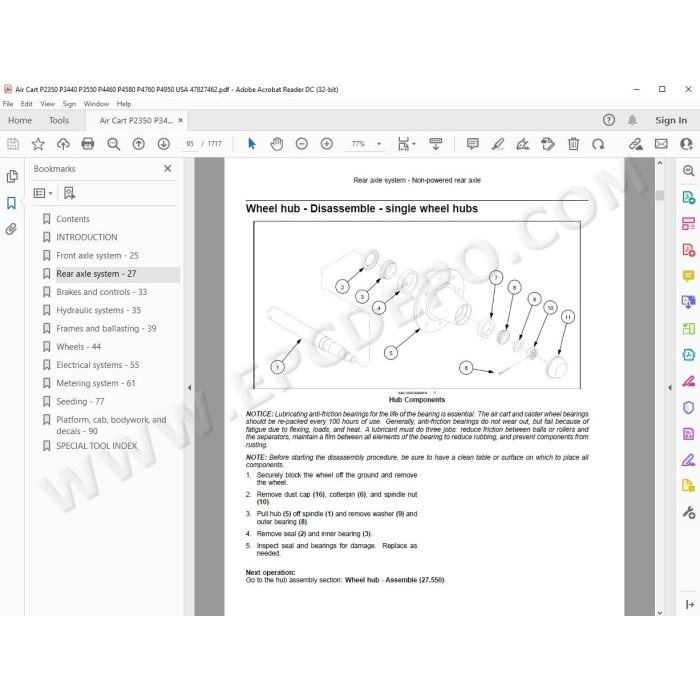Collapse the left navigation pane arrow
Image resolution: width=700 pixels, height=700 pixels.
point(189,388)
